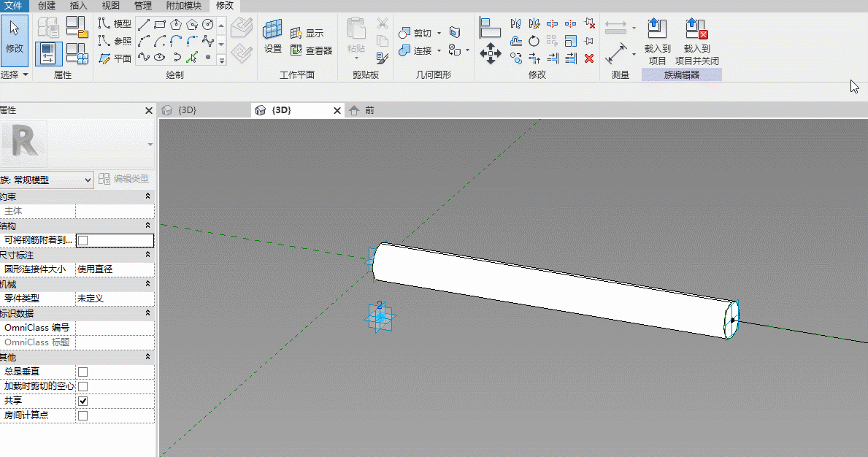Viewport: 868px width, 457px height.
Task: Check 加载时剪切的空心 option
Action: pos(83,386)
